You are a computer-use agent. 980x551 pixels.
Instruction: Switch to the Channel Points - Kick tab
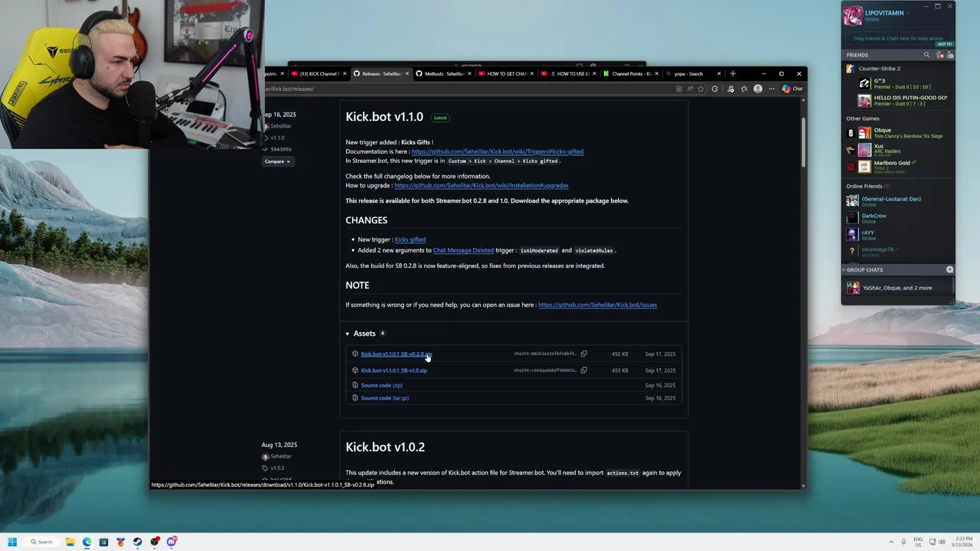631,73
